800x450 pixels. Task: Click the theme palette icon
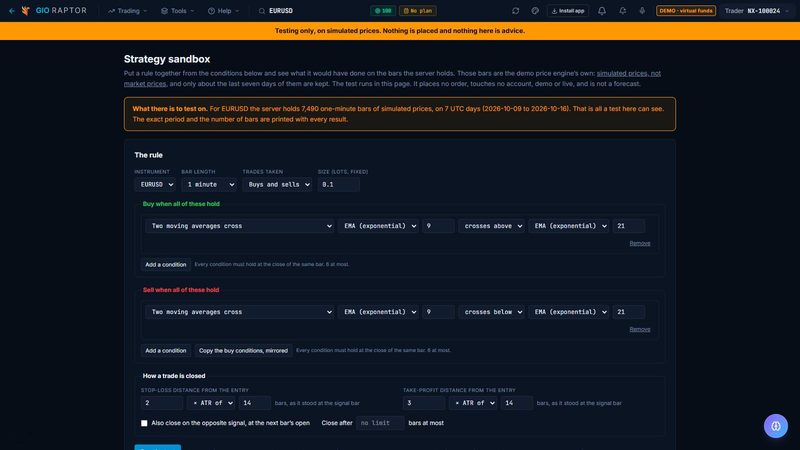(535, 11)
